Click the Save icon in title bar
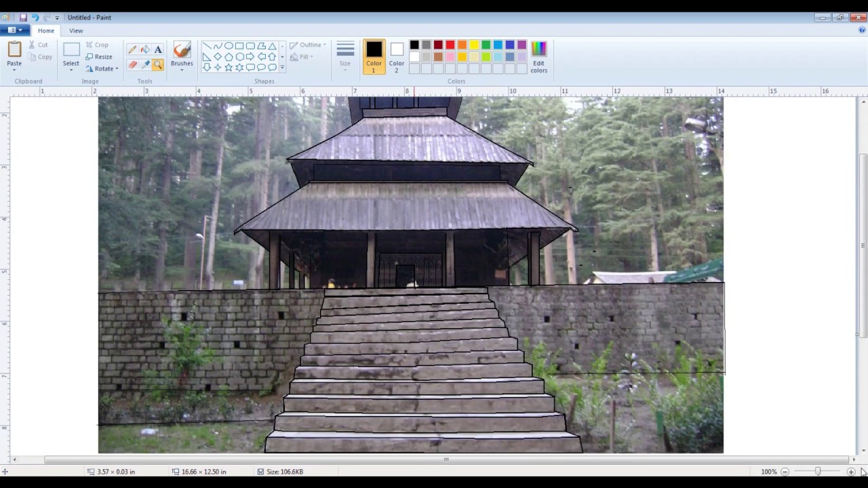 [23, 18]
